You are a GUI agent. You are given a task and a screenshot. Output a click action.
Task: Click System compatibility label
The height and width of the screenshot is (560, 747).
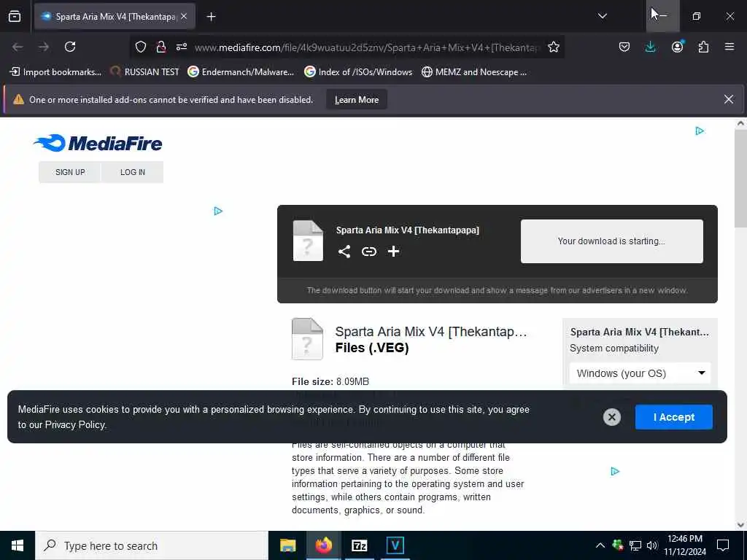614,348
